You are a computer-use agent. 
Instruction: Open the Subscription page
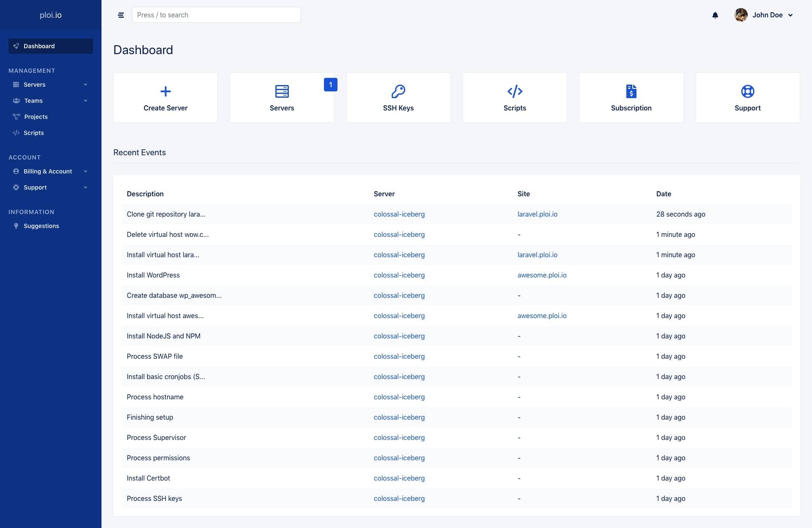pos(631,97)
